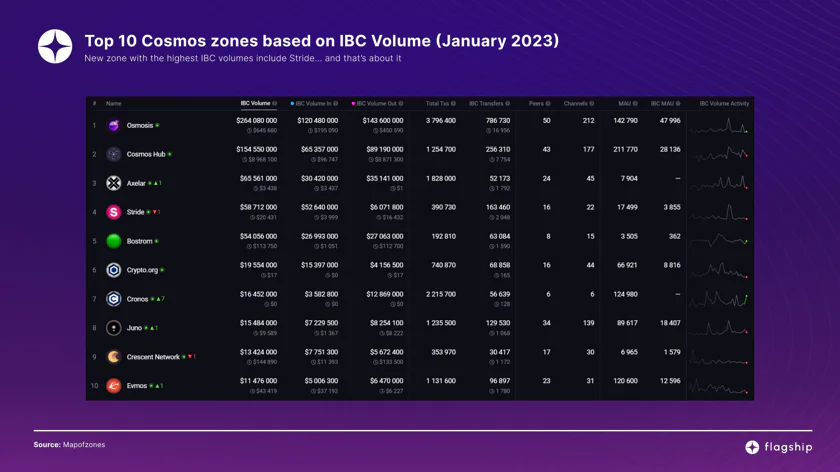Sort by the IBC Volume column header
The height and width of the screenshot is (472, 840).
click(x=255, y=103)
